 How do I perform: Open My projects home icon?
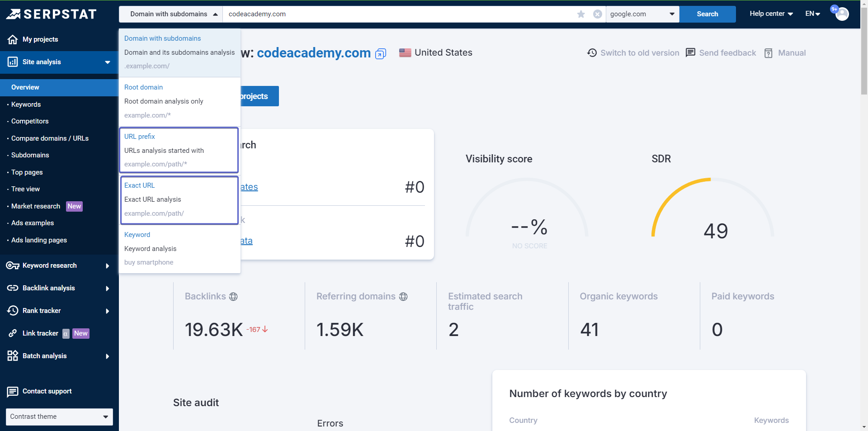tap(13, 39)
